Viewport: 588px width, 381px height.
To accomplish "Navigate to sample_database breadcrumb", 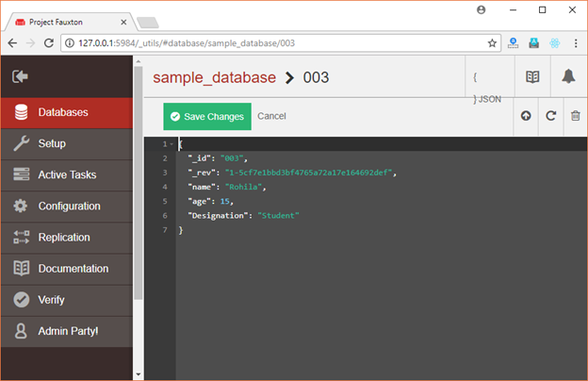I will click(x=215, y=77).
